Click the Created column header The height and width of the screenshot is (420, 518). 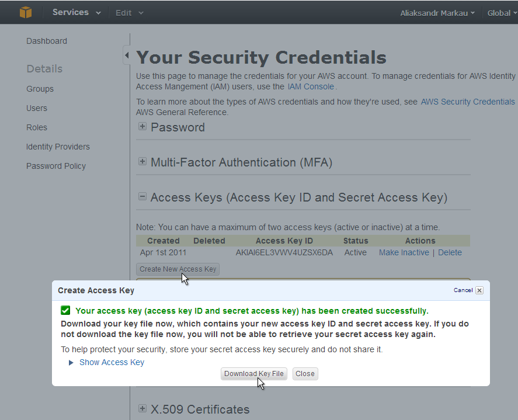click(163, 241)
